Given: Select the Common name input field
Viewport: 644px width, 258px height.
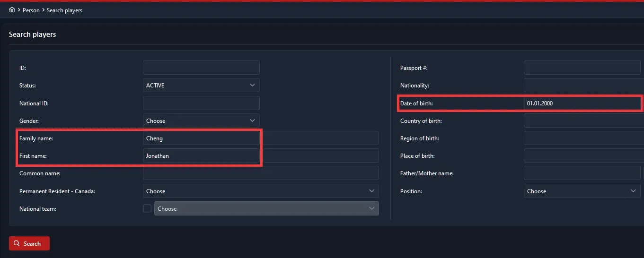Looking at the screenshot, I should [260, 173].
